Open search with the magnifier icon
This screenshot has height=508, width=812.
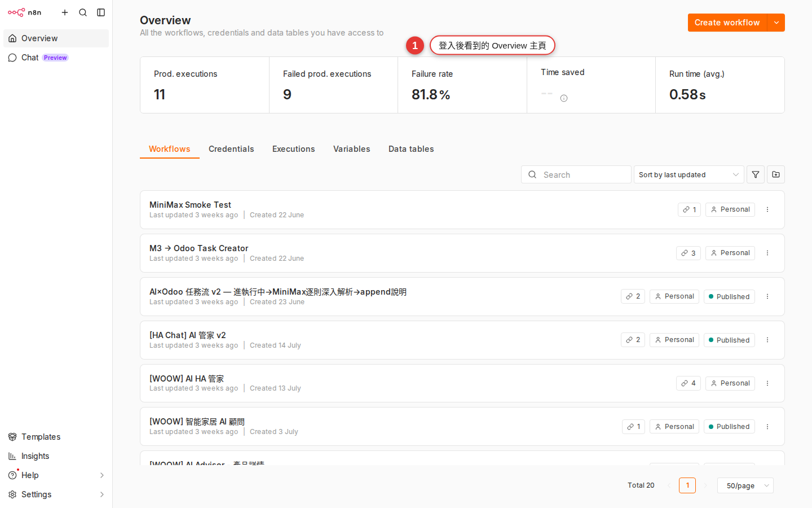click(x=83, y=12)
